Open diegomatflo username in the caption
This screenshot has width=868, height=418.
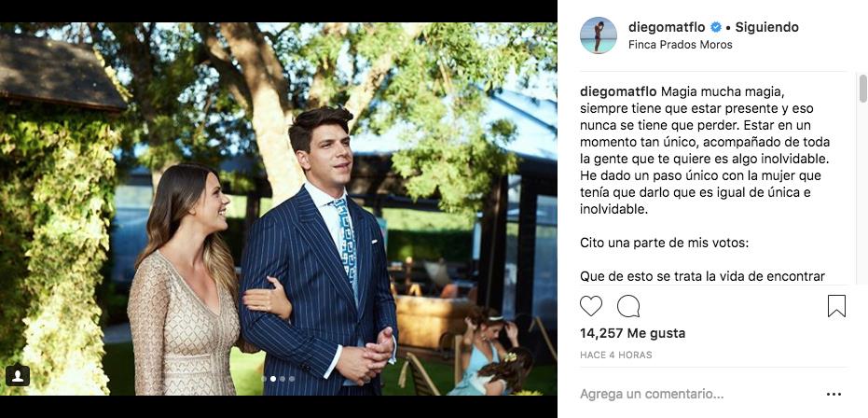point(618,91)
